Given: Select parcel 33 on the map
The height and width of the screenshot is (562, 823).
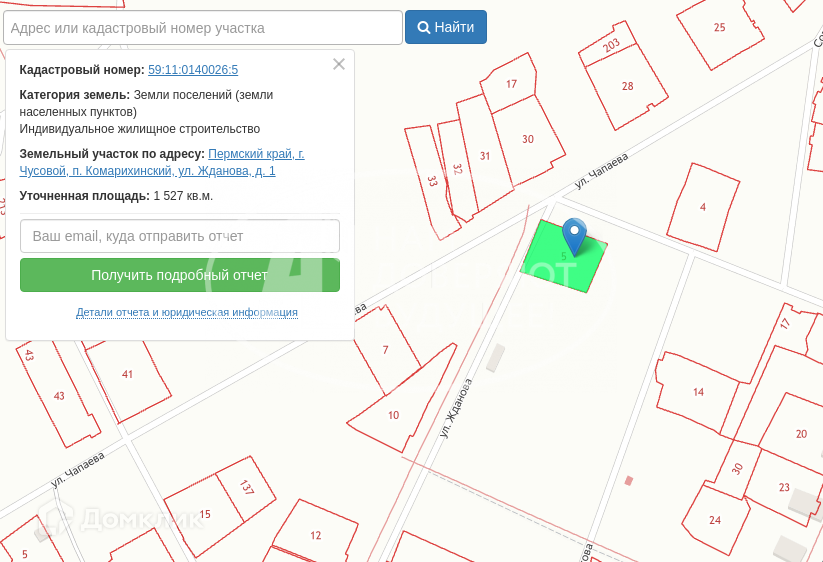Looking at the screenshot, I should tap(431, 181).
